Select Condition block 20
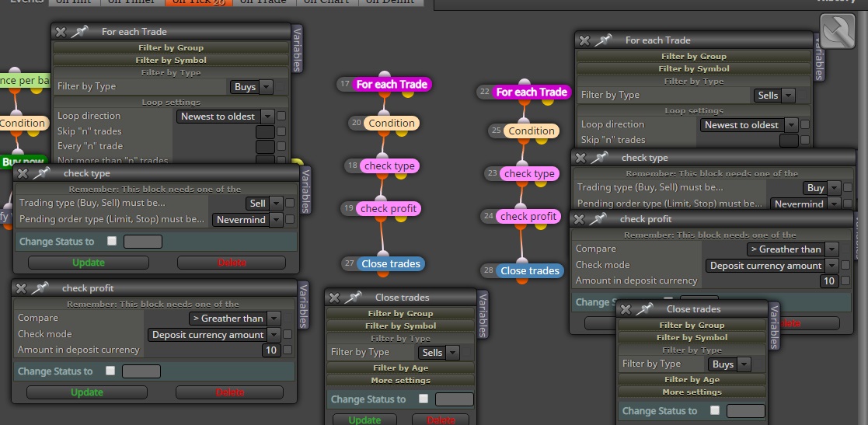 (x=392, y=123)
